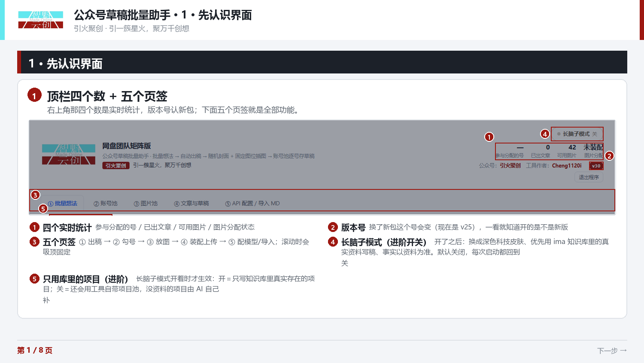Click the 下一步 next step link
Image resolution: width=644 pixels, height=363 pixels.
pyautogui.click(x=612, y=351)
